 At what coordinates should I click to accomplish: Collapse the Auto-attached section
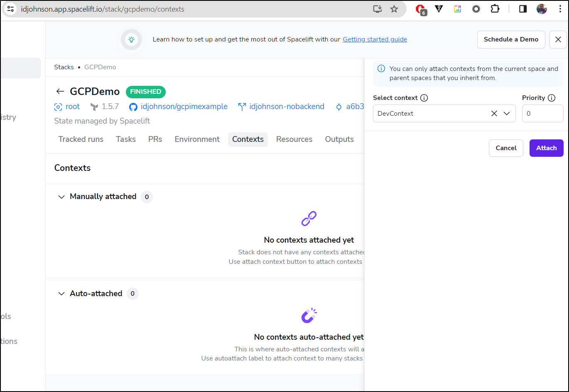pos(61,294)
